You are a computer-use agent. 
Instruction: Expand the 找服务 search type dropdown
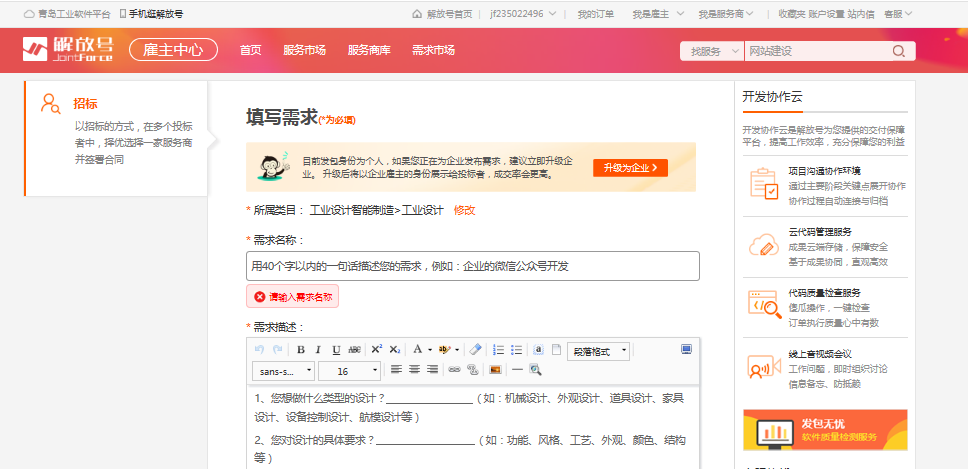pyautogui.click(x=711, y=51)
